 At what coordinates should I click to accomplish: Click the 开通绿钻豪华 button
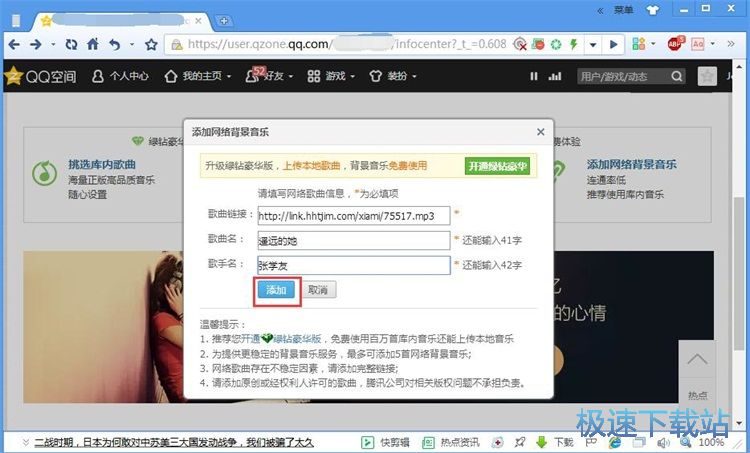(497, 166)
